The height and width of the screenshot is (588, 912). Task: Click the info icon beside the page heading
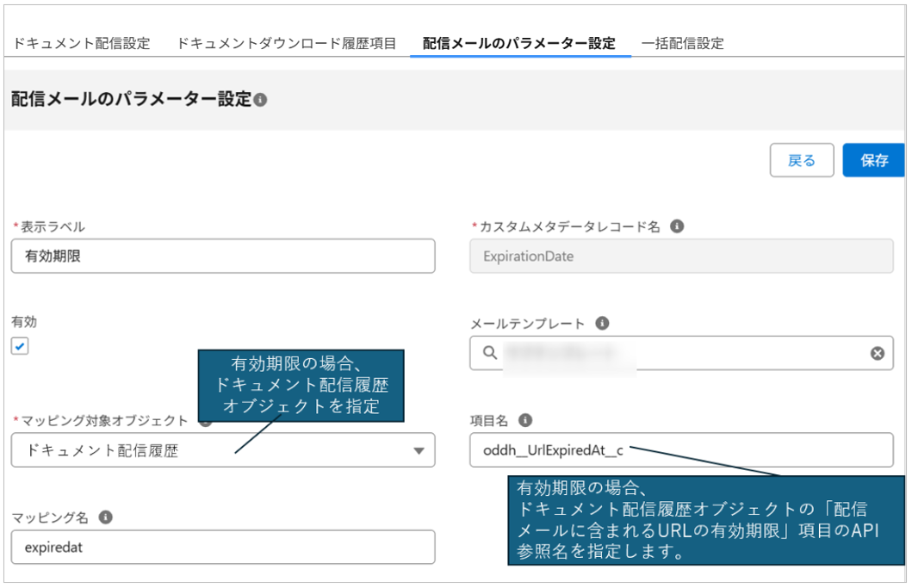click(261, 100)
